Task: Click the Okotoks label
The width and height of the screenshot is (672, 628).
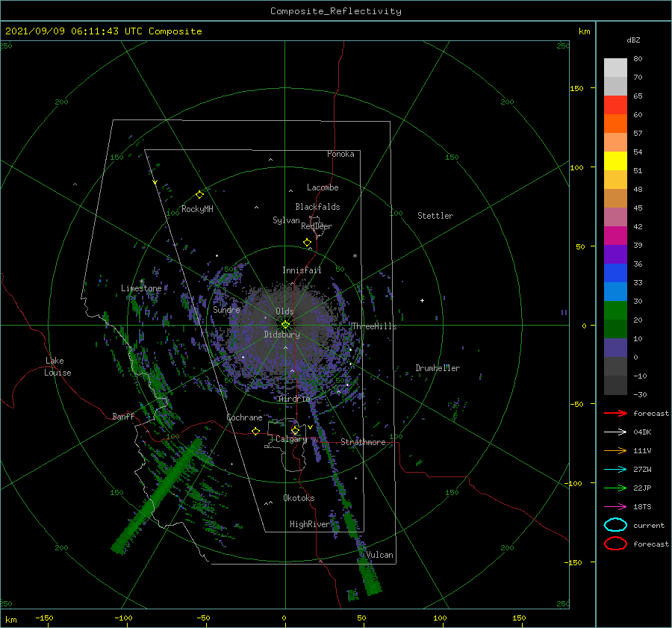Action: (299, 498)
